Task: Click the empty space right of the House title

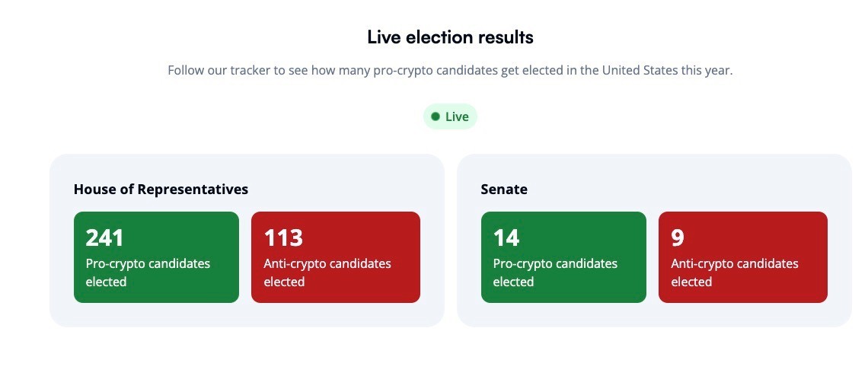Action: coord(343,189)
